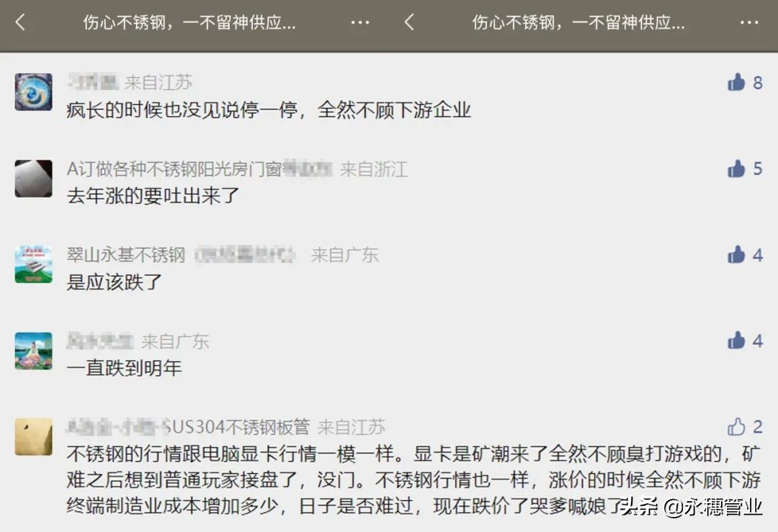Viewport: 778px width, 532px height.
Task: Open avatar of first commenter from 江苏
Action: pos(33,91)
